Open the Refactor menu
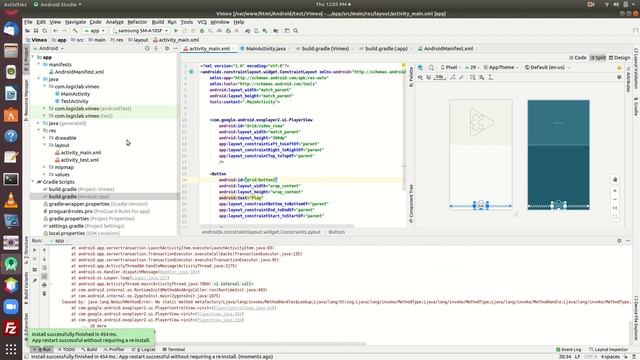This screenshot has height=360, width=640. [137, 22]
